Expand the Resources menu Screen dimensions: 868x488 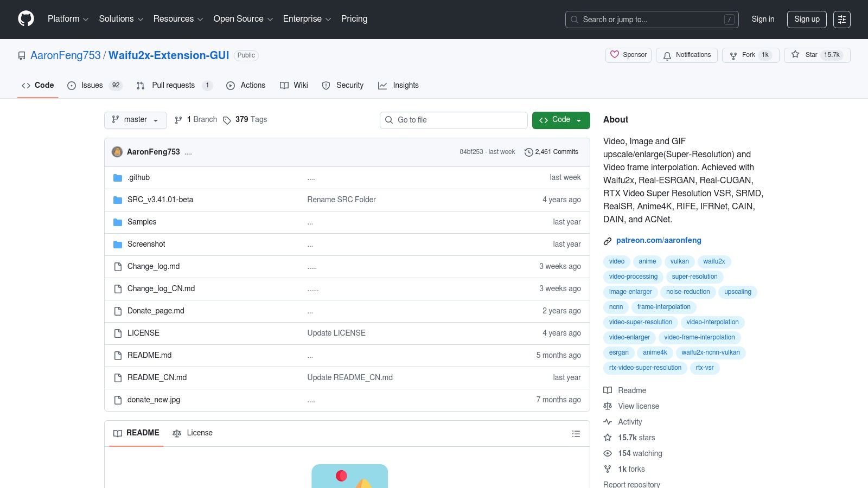point(178,19)
